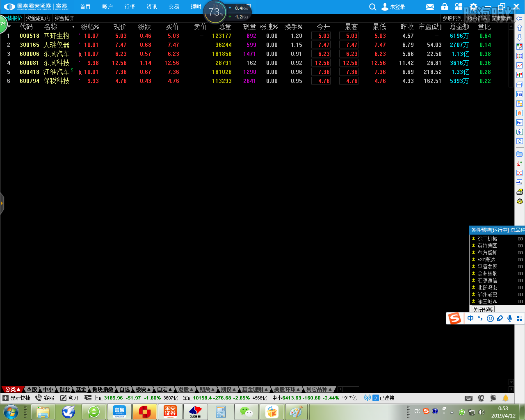Screen dimensions: 525x420
Task: Click the 关闭预警 close alert button
Action: 483,310
